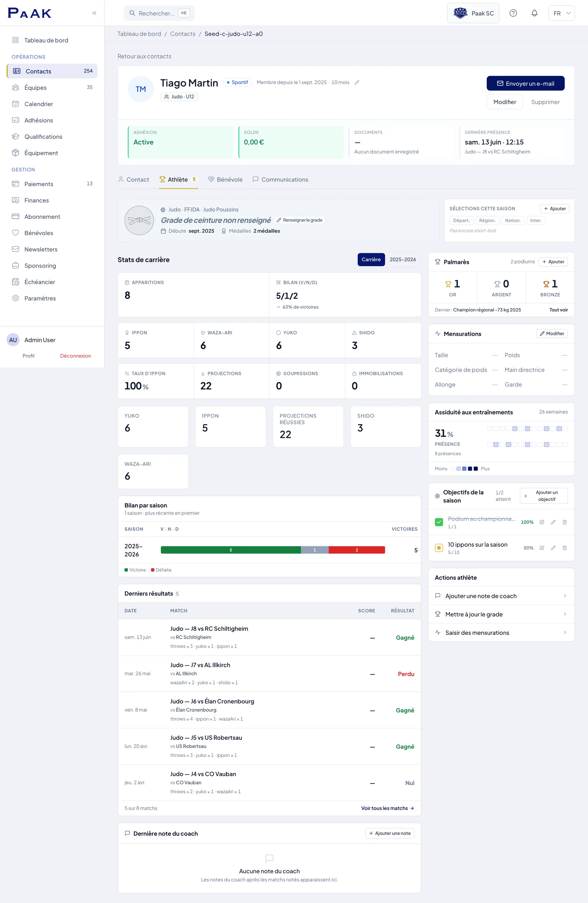Switch to the Bénévole tab

pos(225,179)
